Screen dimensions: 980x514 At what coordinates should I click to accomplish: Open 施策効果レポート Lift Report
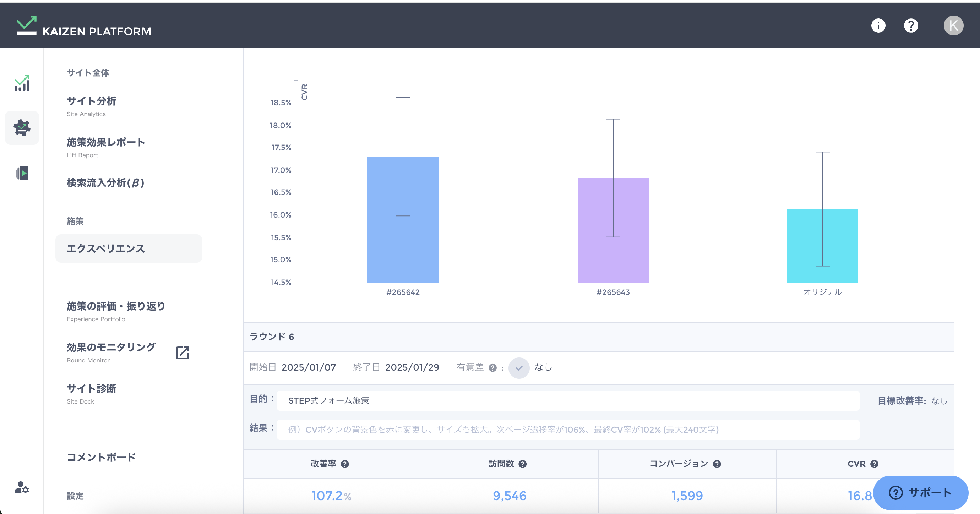tap(106, 142)
